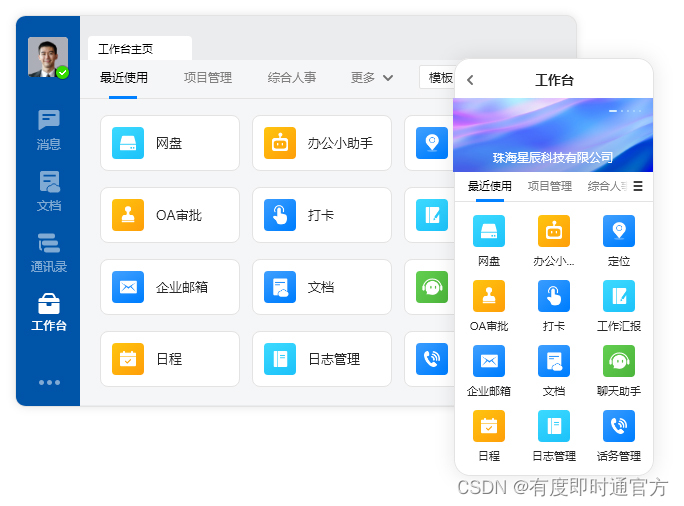The image size is (684, 506).
Task: Open the phone call management card in desktop window
Action: click(429, 359)
